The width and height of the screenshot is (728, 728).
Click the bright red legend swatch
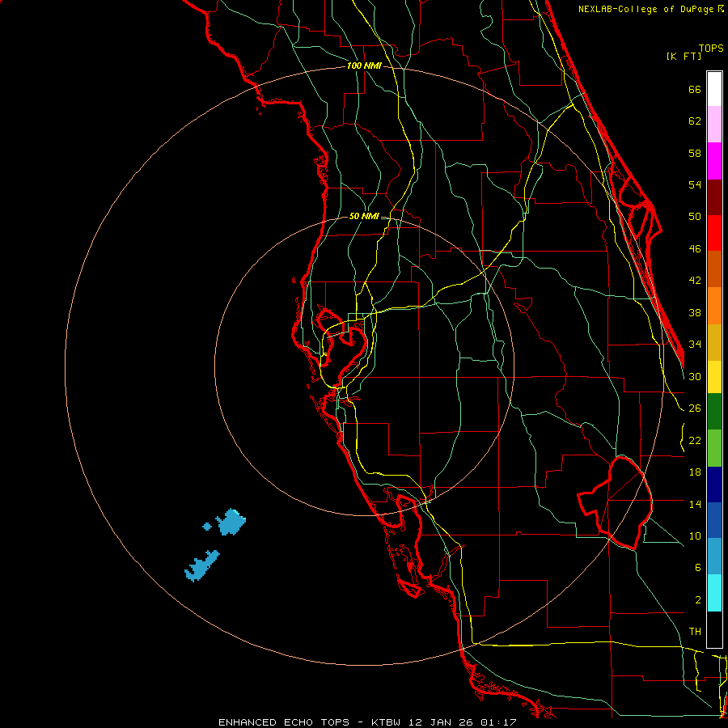(714, 233)
